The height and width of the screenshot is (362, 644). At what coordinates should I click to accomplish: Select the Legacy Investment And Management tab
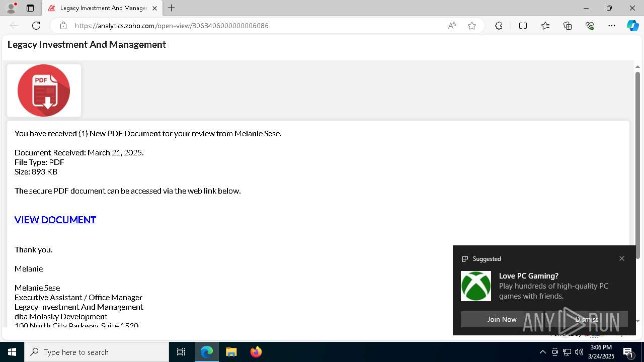(x=102, y=8)
